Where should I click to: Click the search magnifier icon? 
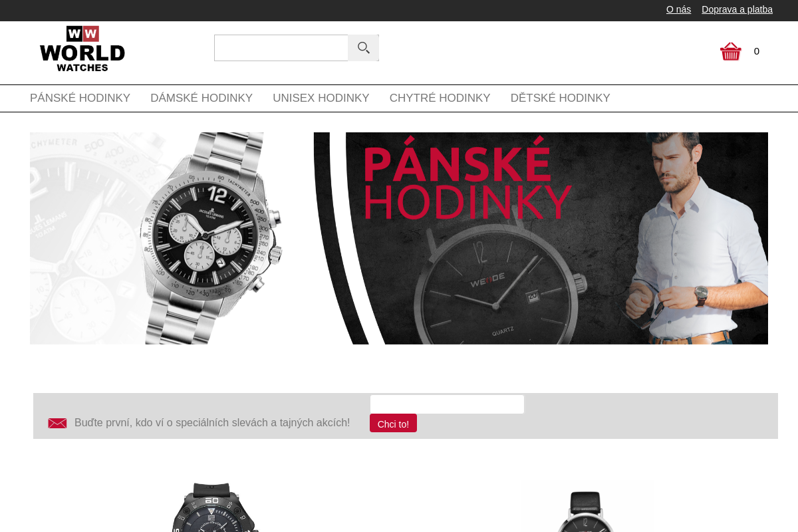point(363,48)
